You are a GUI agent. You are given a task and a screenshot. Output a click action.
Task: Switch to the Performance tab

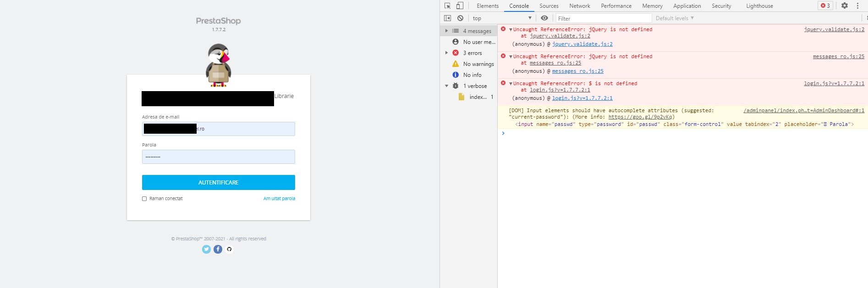click(616, 6)
